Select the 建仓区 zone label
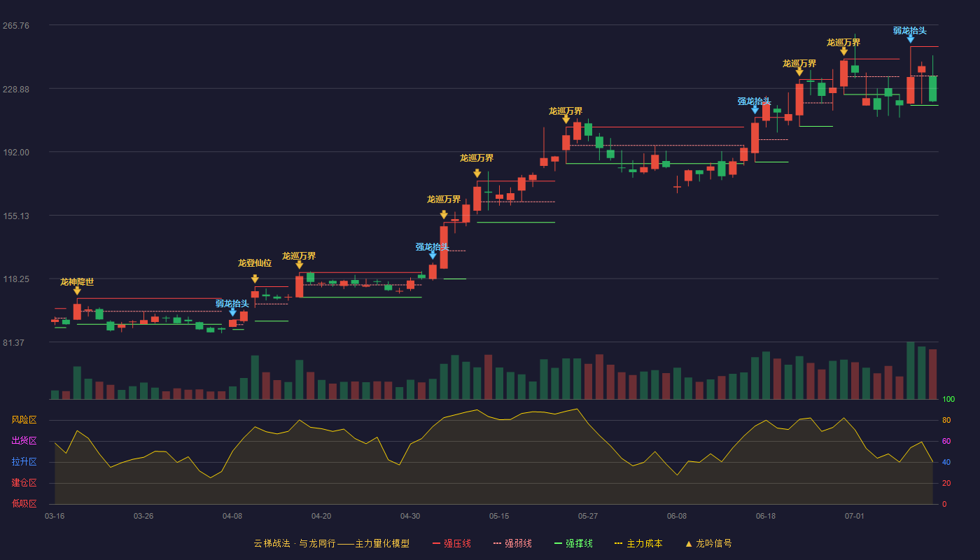Screen dimensions: 980x560 24,483
